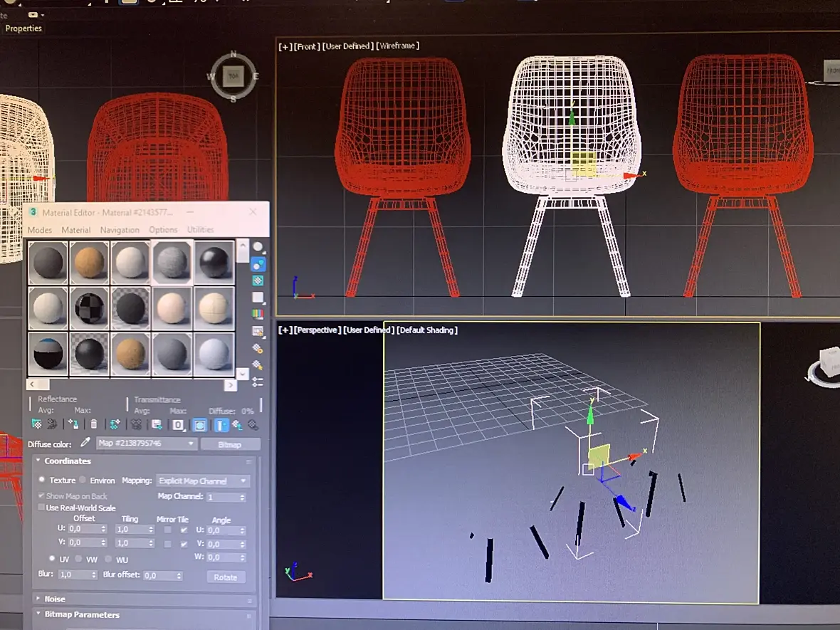
Task: Click Make Material Copy icon
Action: (115, 424)
